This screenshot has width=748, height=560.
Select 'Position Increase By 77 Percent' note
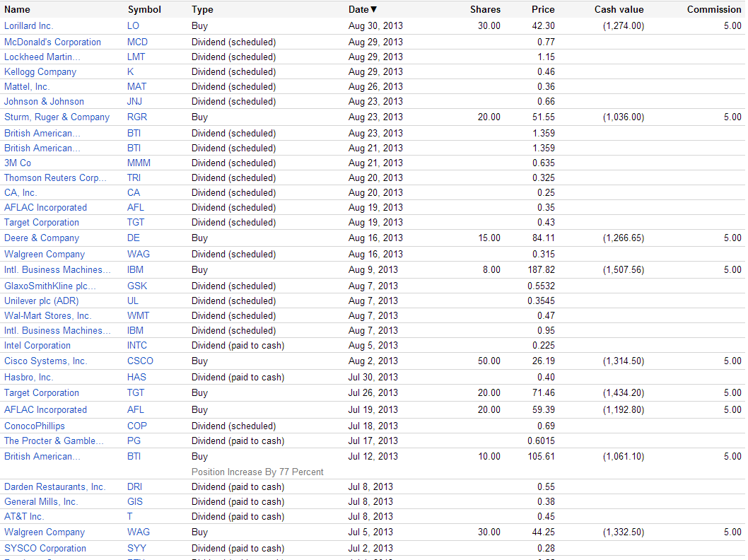pos(257,472)
